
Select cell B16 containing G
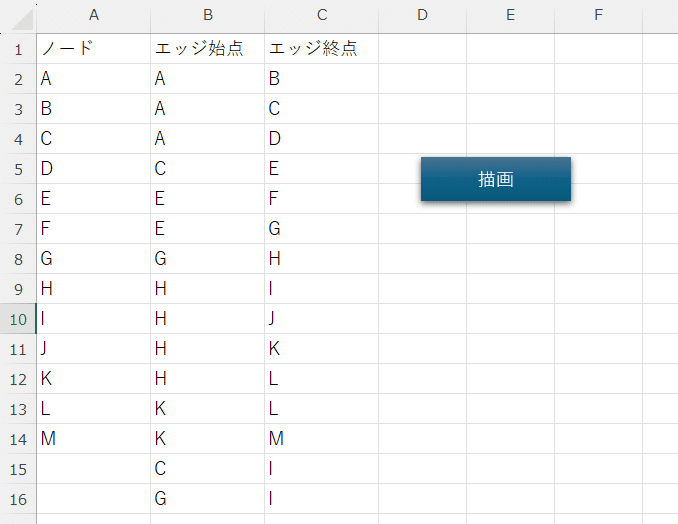pyautogui.click(x=208, y=499)
